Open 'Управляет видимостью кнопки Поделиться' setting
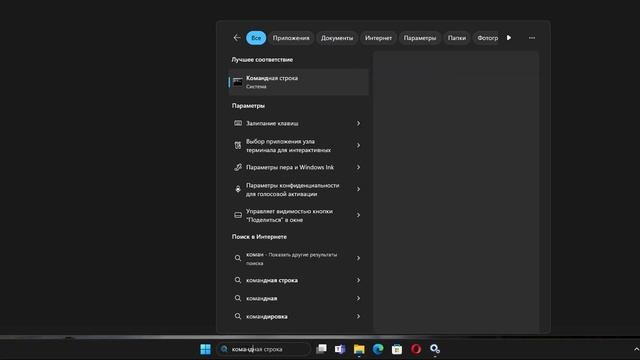The image size is (640, 360). [x=298, y=215]
